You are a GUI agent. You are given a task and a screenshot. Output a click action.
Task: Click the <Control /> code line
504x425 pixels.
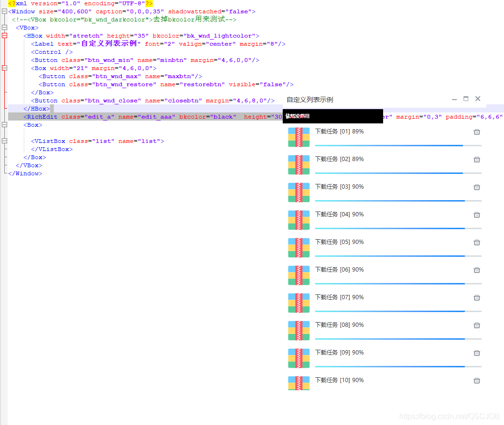pos(52,52)
